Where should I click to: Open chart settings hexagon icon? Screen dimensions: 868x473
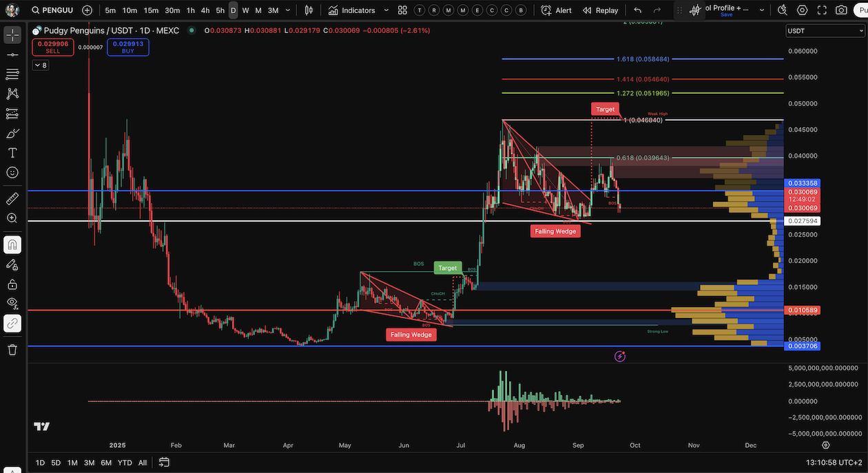pos(803,10)
